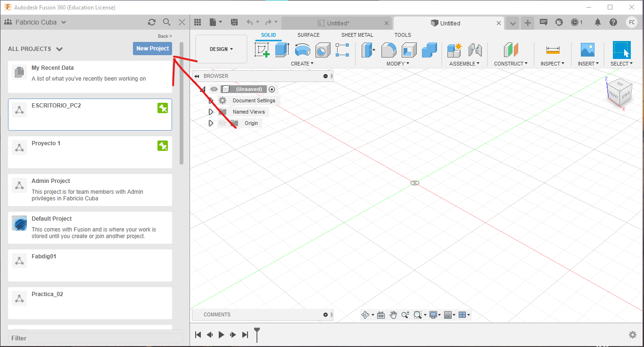Open the Design workspace dropdown

click(221, 49)
